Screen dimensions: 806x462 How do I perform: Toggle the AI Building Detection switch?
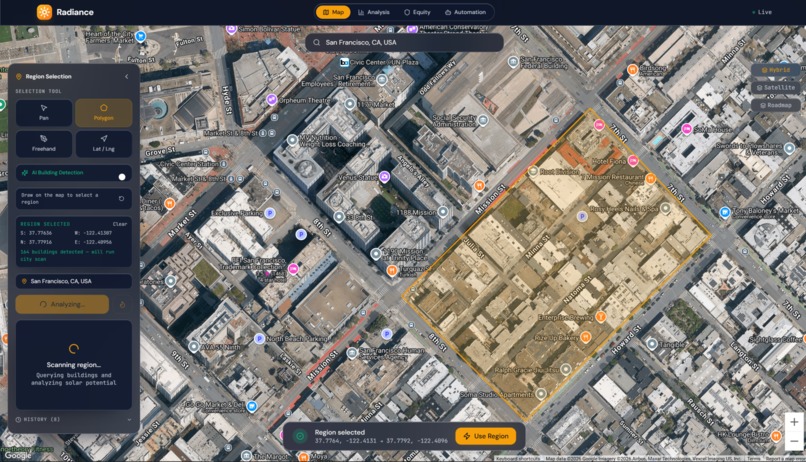click(122, 177)
